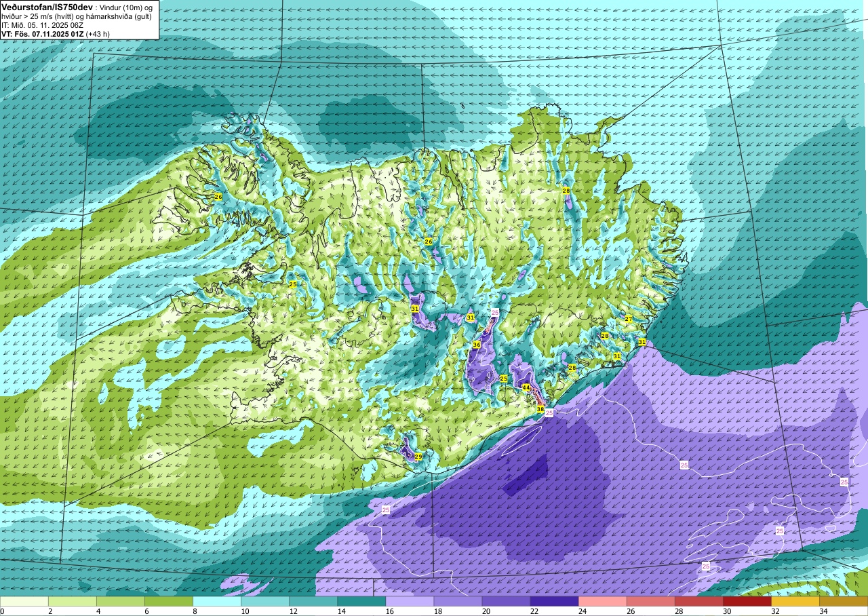Click the pale yellow 0–2 m/s legend swatch
Viewport: 868px width, 616px height.
[24, 601]
